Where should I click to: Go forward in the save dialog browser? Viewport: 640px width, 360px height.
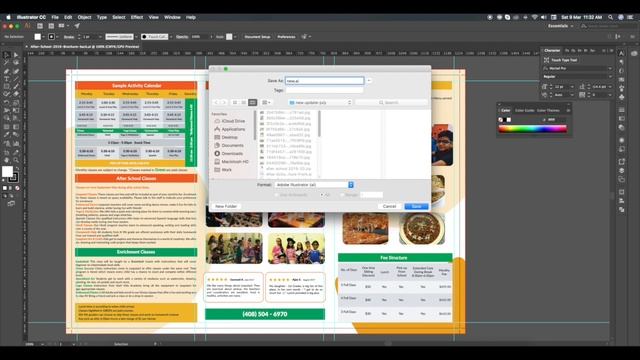[224, 102]
